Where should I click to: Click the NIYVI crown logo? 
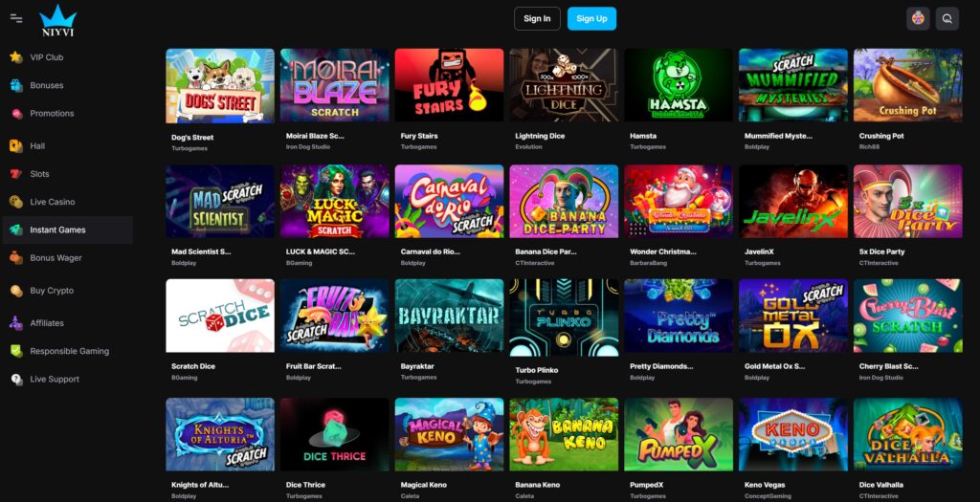point(57,20)
